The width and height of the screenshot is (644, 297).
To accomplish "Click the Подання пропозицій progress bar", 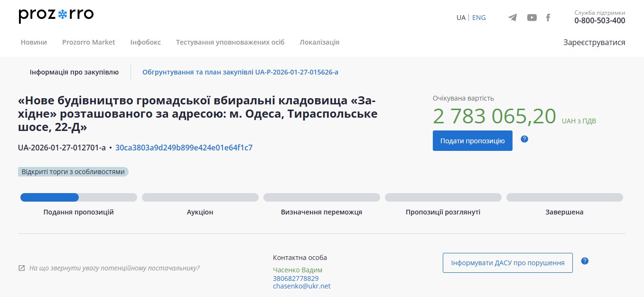I will [x=78, y=197].
